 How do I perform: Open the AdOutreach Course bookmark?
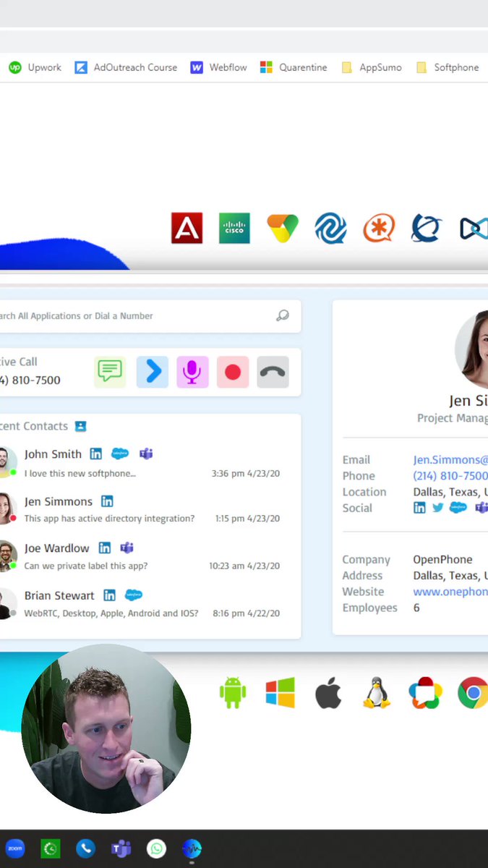pyautogui.click(x=126, y=67)
